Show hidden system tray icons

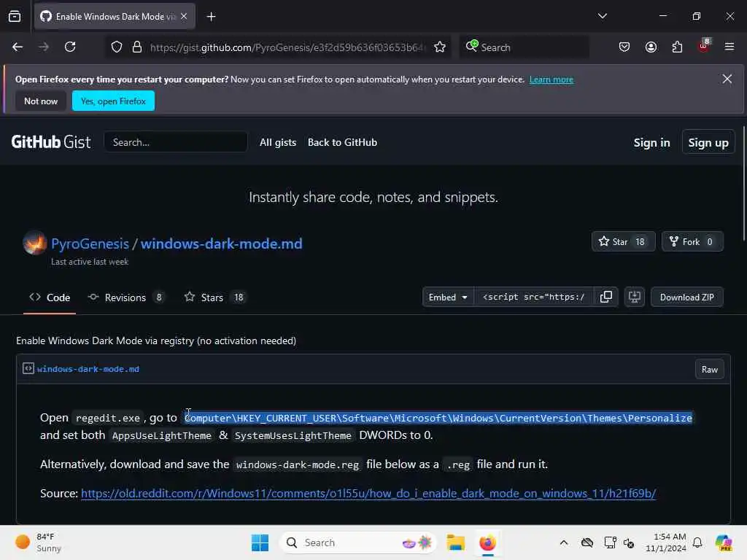[x=564, y=542]
